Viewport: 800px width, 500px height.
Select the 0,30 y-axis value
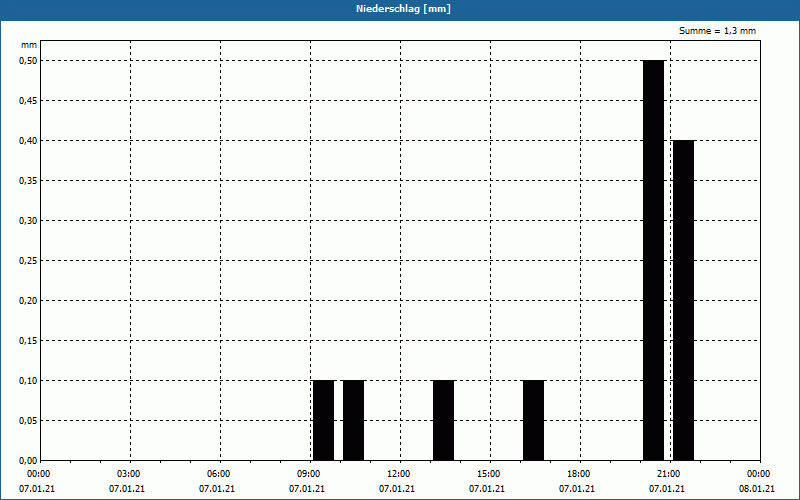(x=28, y=221)
